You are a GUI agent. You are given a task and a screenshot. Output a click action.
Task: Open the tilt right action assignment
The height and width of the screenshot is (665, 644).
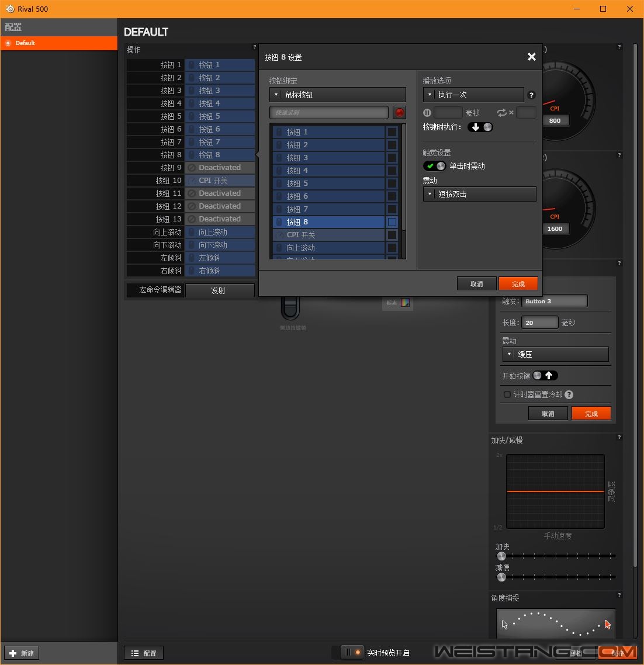[x=220, y=271]
